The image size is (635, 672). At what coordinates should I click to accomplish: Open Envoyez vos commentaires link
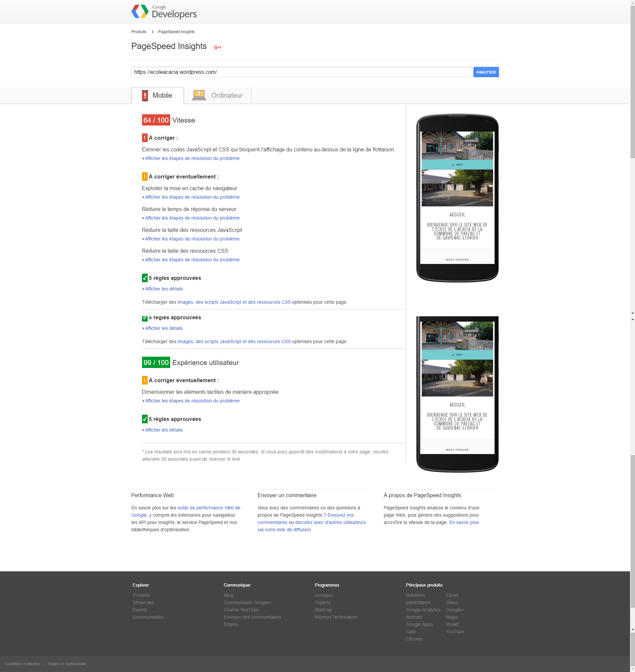(306, 519)
